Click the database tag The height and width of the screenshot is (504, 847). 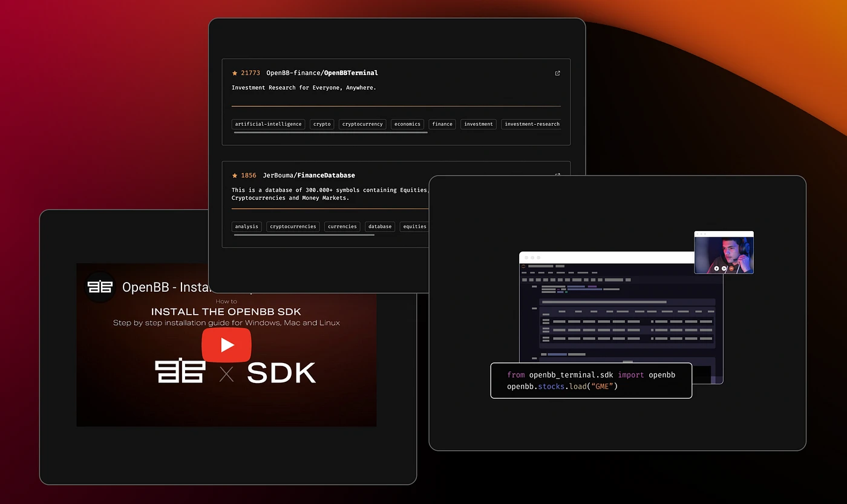[379, 226]
